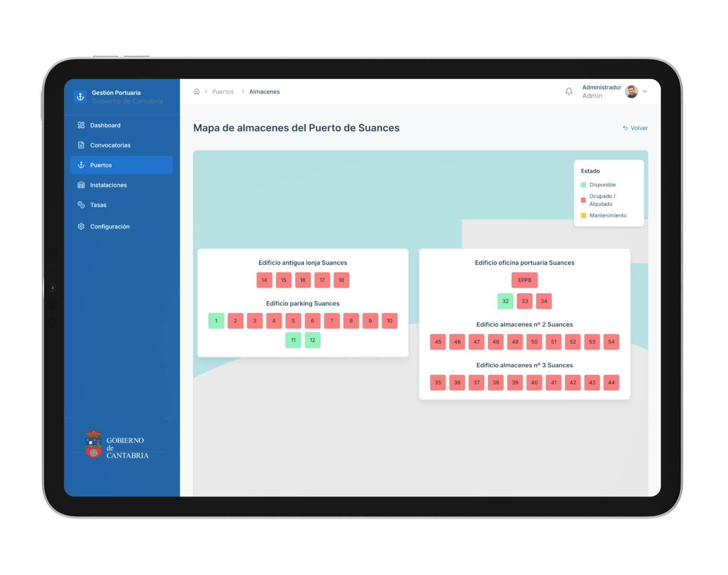Select the Almacenes breadcrumb item

pos(264,92)
